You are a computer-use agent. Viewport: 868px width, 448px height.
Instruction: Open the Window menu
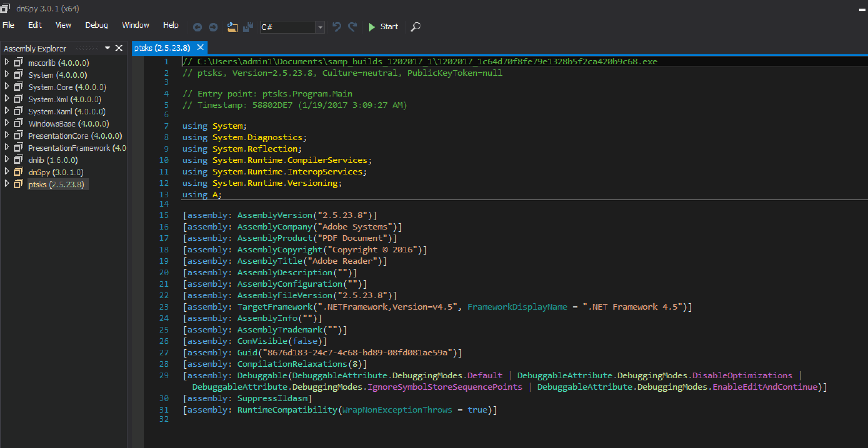click(135, 25)
